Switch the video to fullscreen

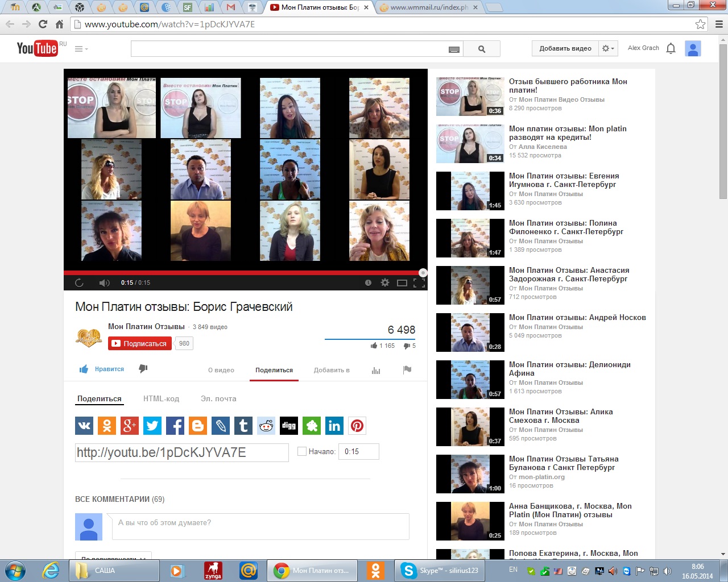(419, 282)
